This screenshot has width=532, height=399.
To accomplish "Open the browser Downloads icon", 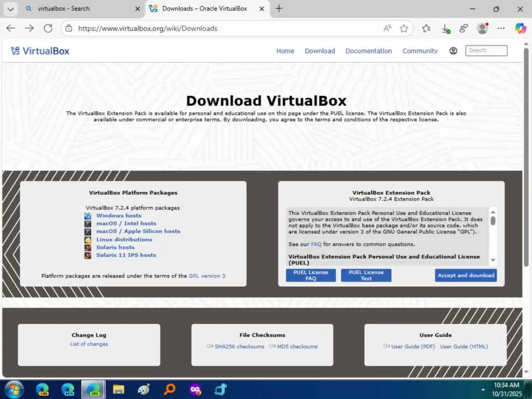I will click(x=445, y=29).
